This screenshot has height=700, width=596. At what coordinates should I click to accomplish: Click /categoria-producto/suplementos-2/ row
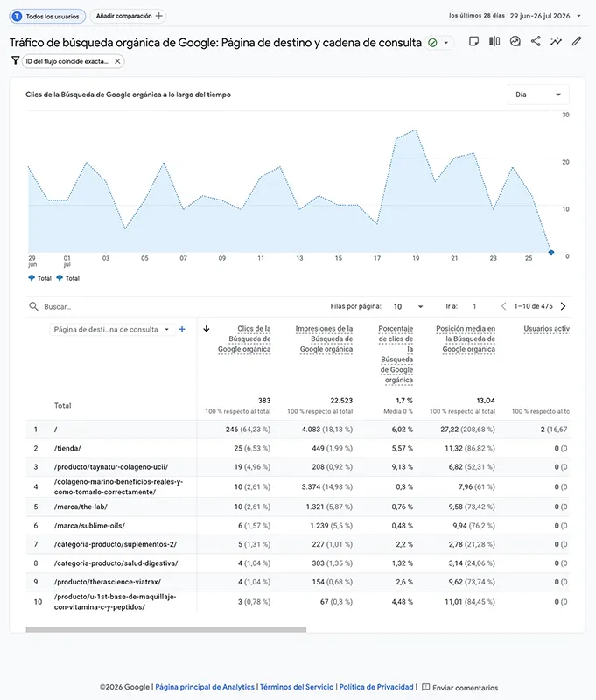[298, 544]
